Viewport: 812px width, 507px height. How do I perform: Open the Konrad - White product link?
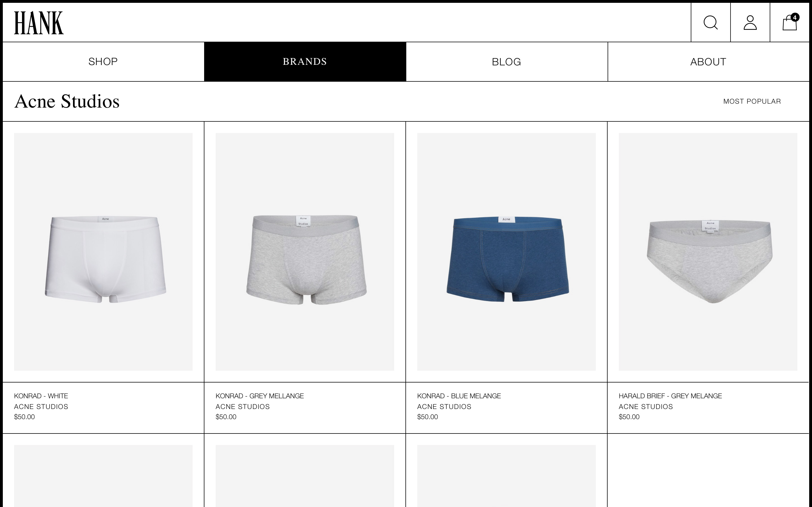[x=41, y=396]
